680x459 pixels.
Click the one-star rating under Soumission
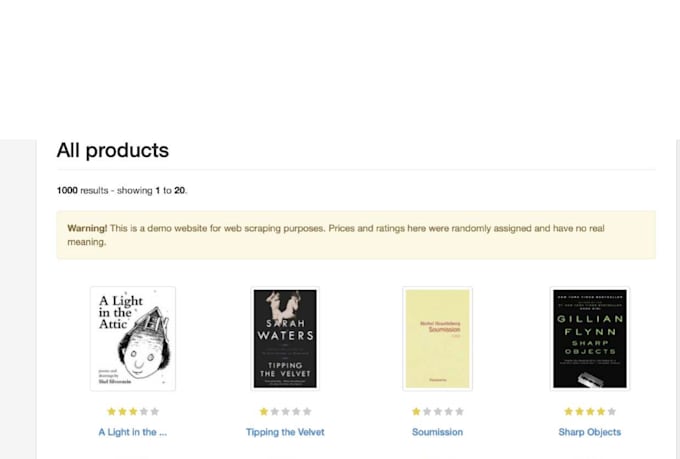[438, 411]
